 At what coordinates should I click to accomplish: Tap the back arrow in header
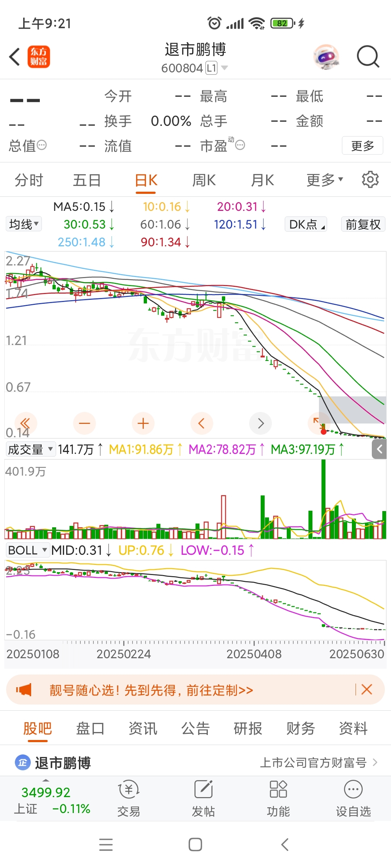point(14,57)
